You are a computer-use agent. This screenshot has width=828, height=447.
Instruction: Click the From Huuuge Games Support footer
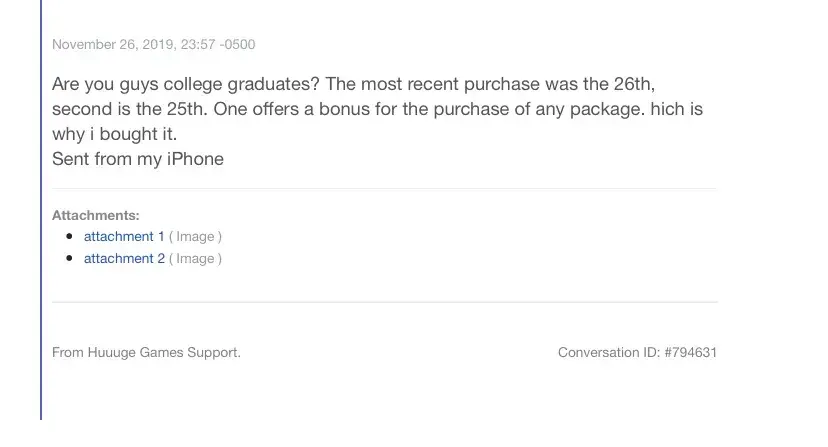[146, 353]
